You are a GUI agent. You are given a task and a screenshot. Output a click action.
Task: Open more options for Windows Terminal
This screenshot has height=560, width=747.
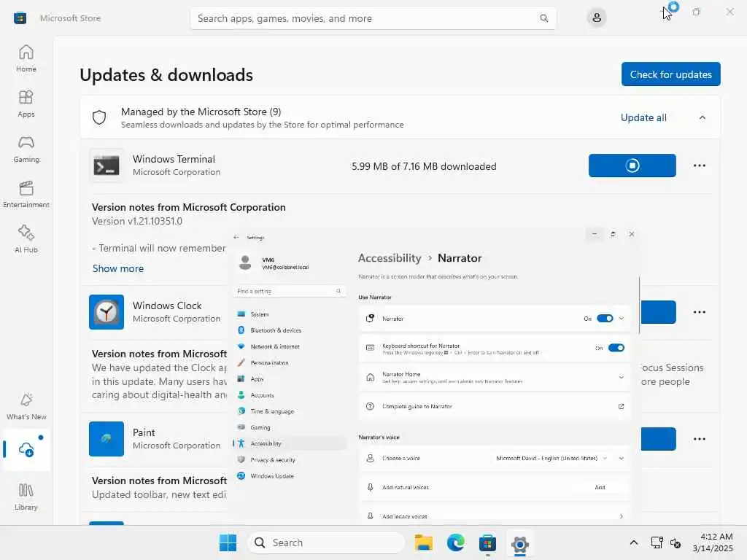[x=700, y=166]
